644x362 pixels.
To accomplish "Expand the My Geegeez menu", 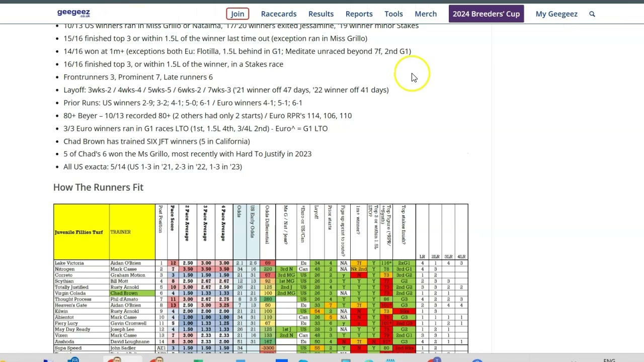I will (x=556, y=14).
